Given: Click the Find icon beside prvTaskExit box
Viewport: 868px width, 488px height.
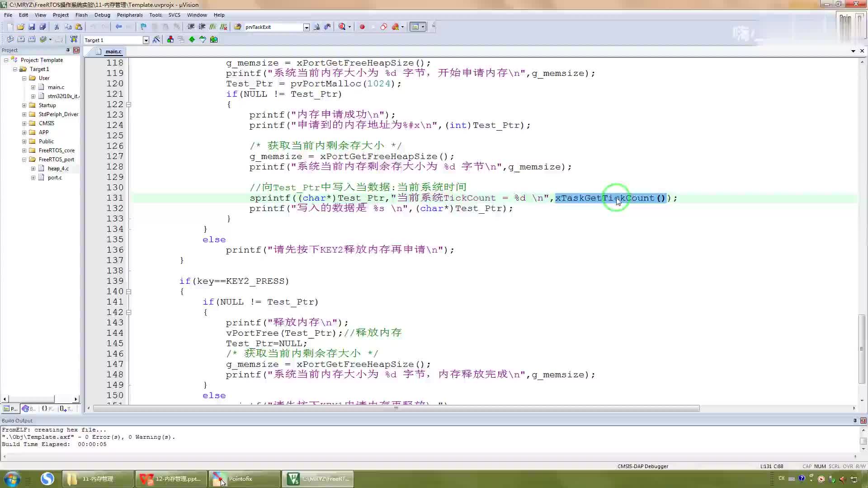Looking at the screenshot, I should (316, 27).
